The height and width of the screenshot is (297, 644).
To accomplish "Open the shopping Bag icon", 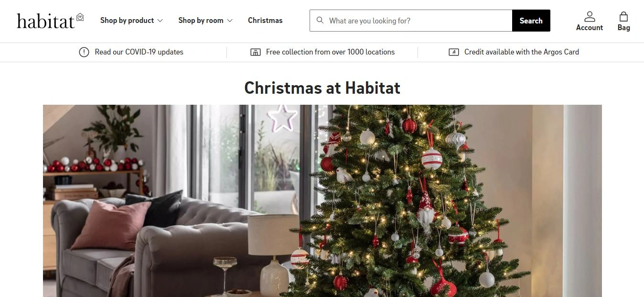I will tap(623, 17).
